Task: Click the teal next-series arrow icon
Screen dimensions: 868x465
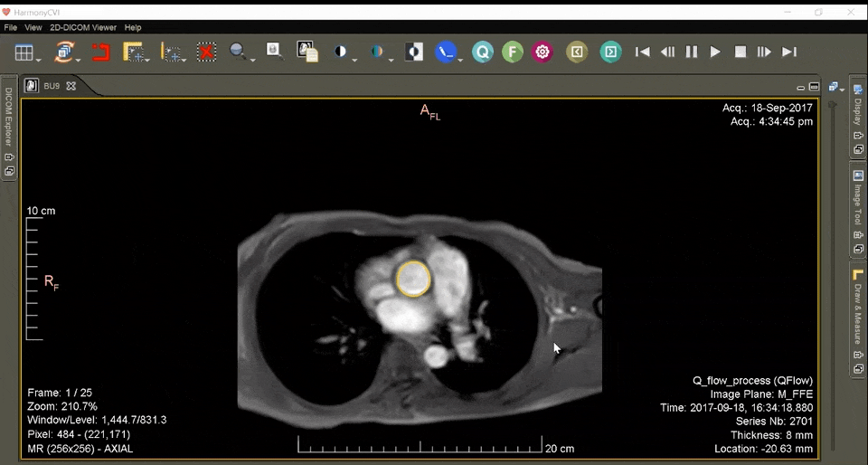Action: [x=611, y=52]
